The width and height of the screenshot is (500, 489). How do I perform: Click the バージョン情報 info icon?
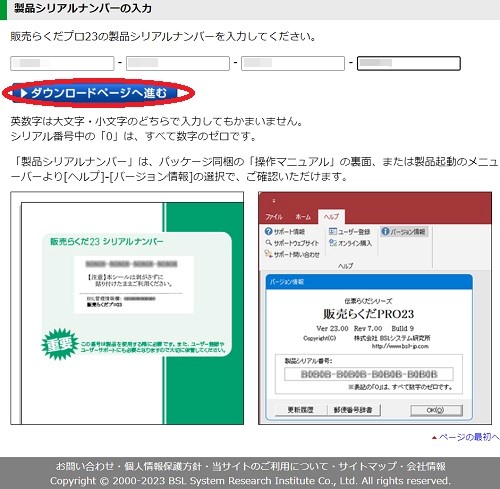click(x=385, y=231)
